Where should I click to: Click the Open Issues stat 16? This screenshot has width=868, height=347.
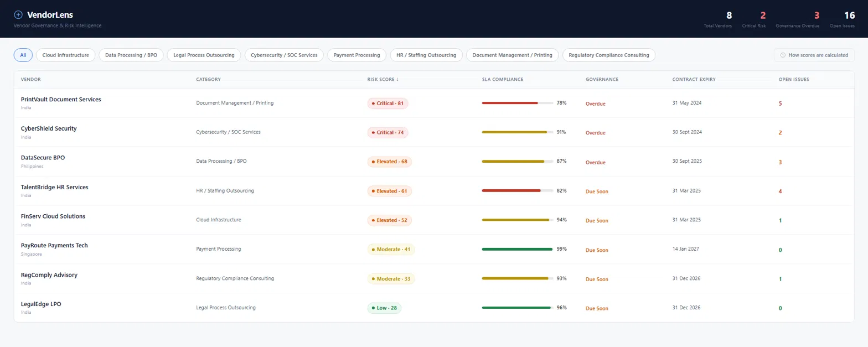pos(849,15)
